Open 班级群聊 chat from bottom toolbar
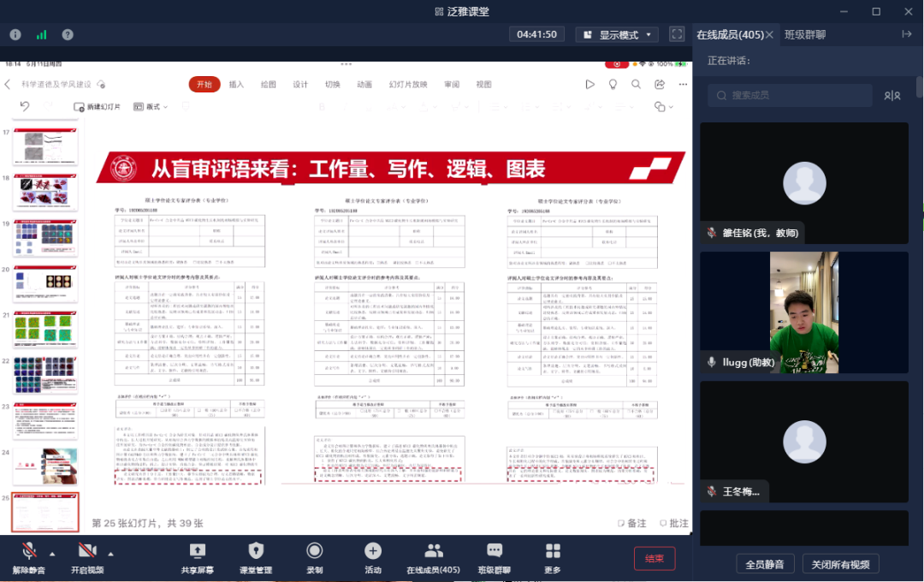This screenshot has height=582, width=924. [x=494, y=551]
